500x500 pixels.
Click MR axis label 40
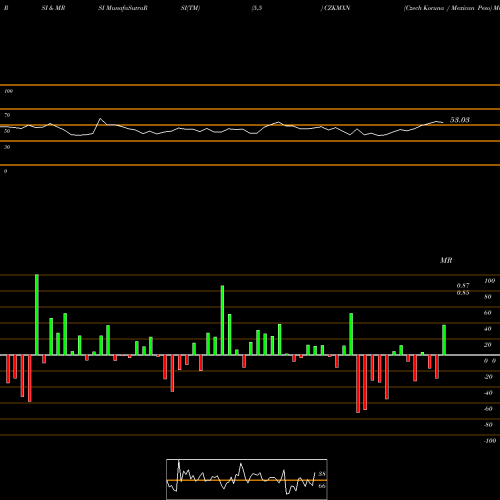[x=488, y=329]
